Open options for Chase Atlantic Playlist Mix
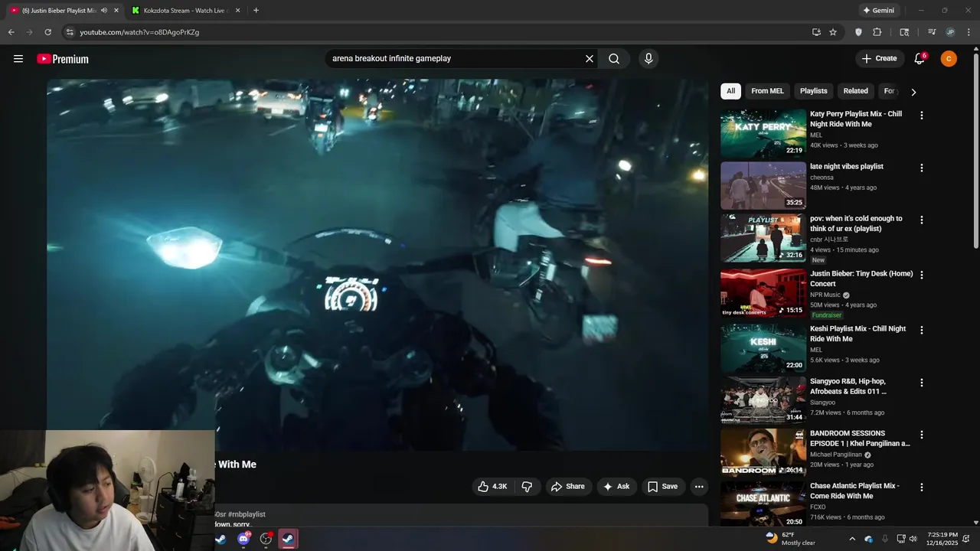 click(922, 487)
